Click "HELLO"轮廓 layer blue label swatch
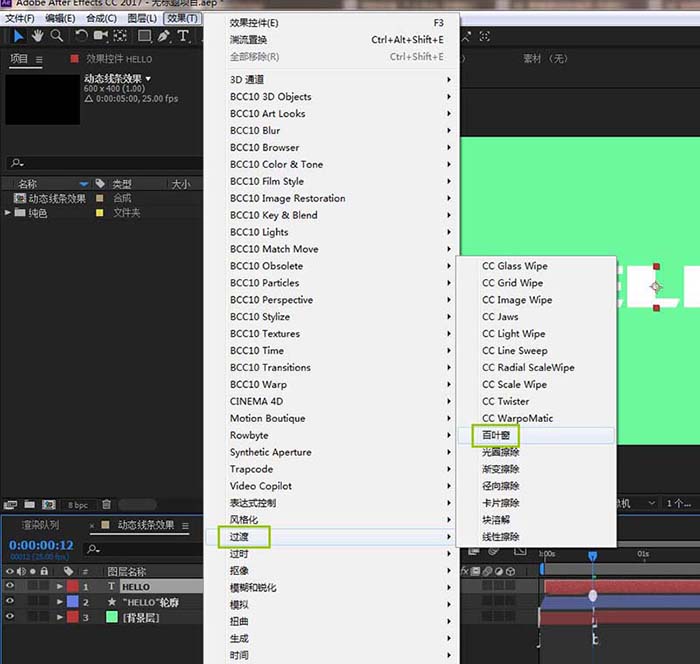 [73, 602]
